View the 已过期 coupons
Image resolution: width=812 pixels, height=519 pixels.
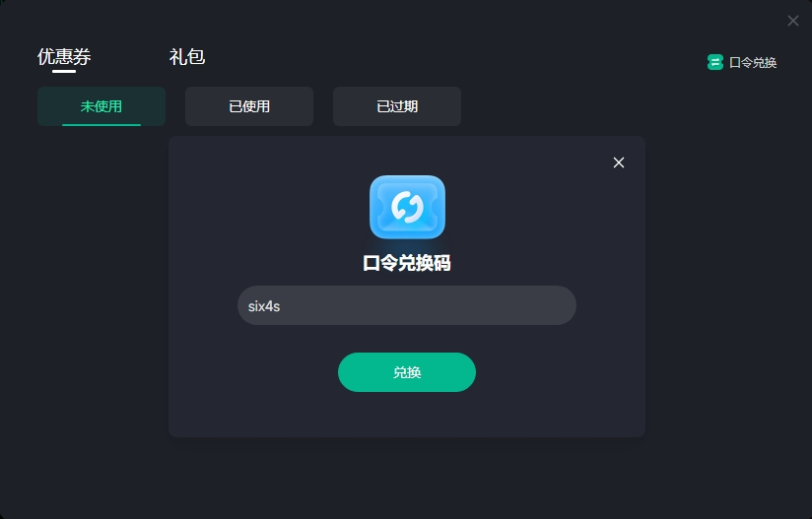[397, 106]
